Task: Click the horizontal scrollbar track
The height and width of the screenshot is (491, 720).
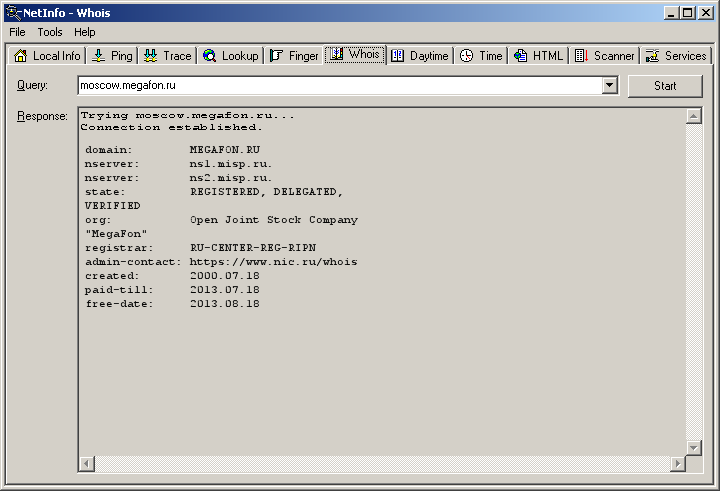Action: tap(382, 464)
